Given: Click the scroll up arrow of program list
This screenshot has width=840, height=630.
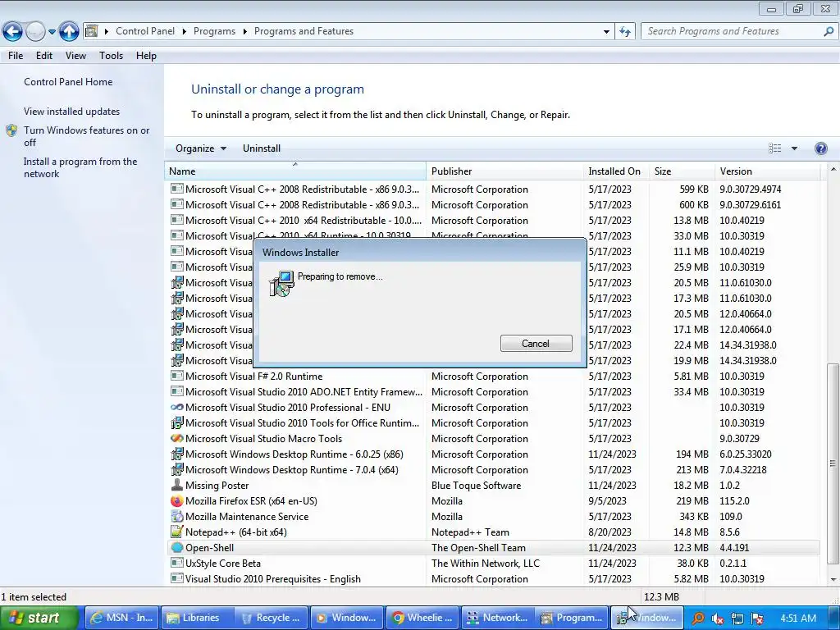Looking at the screenshot, I should point(833,169).
